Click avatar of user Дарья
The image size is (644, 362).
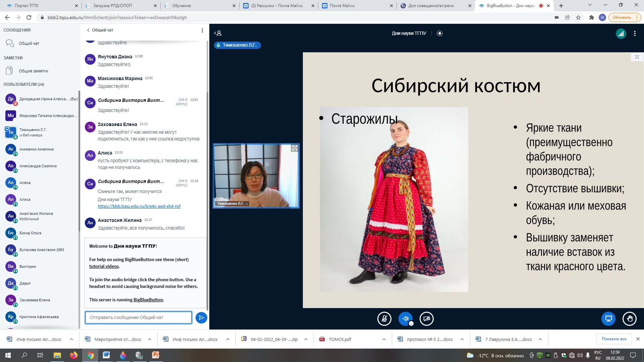pyautogui.click(x=11, y=283)
